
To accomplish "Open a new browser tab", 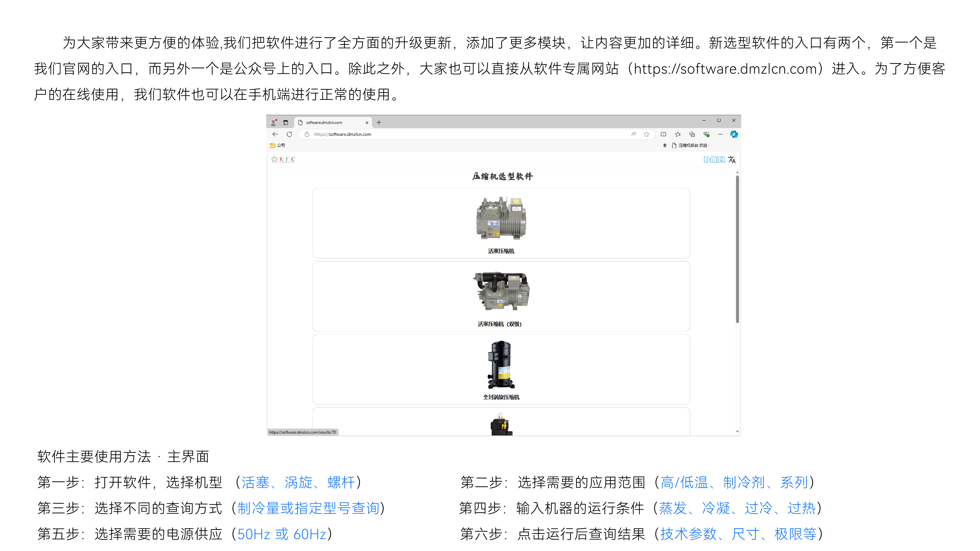I will (x=379, y=122).
